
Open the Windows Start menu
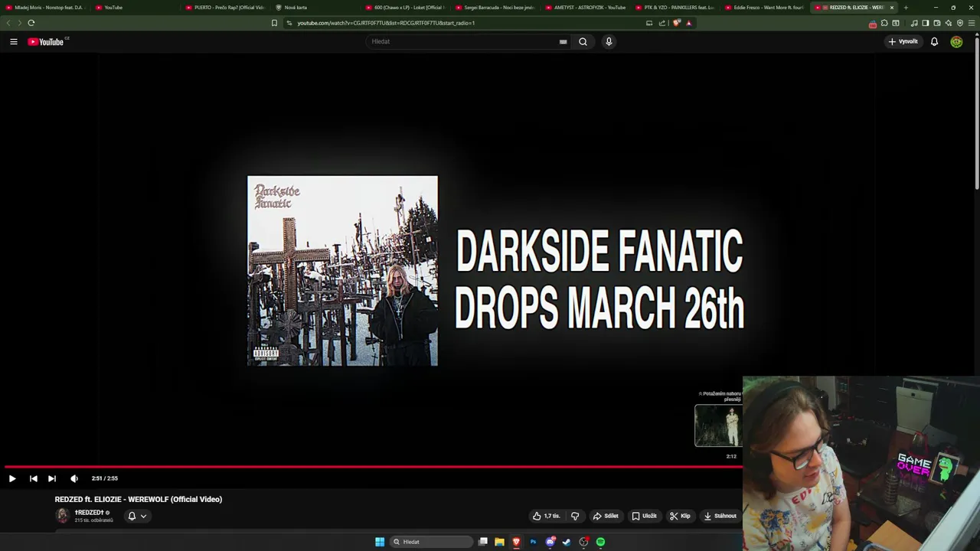380,542
